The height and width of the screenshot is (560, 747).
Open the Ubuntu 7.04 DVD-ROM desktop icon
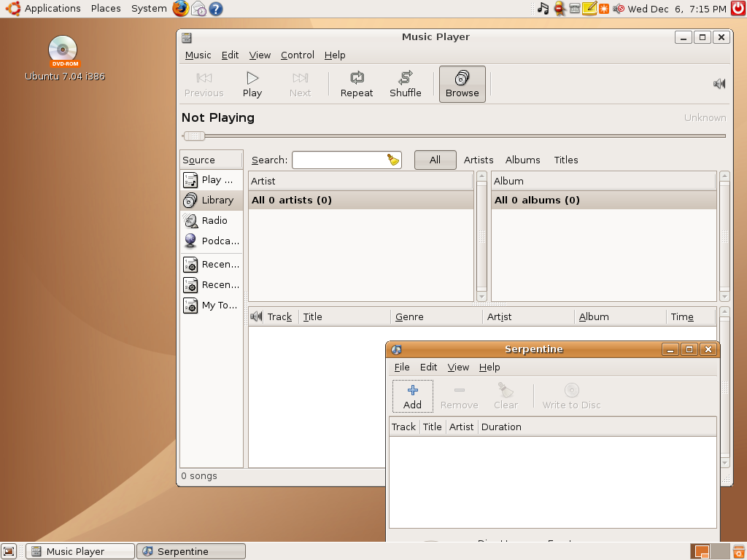coord(64,58)
